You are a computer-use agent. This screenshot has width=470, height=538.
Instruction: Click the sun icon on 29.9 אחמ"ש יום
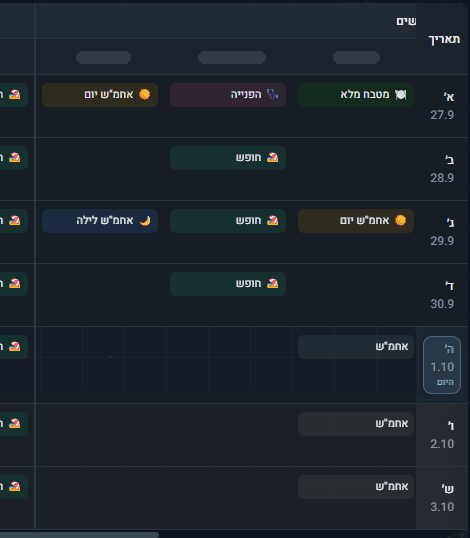point(400,220)
